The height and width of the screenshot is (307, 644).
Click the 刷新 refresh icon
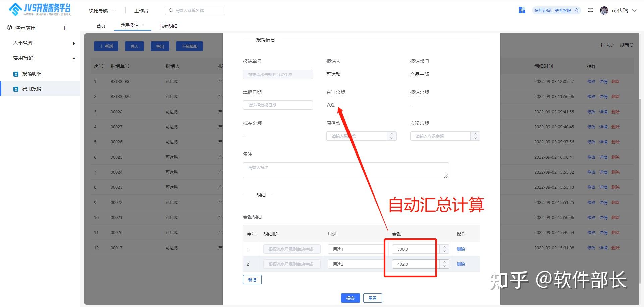(632, 45)
